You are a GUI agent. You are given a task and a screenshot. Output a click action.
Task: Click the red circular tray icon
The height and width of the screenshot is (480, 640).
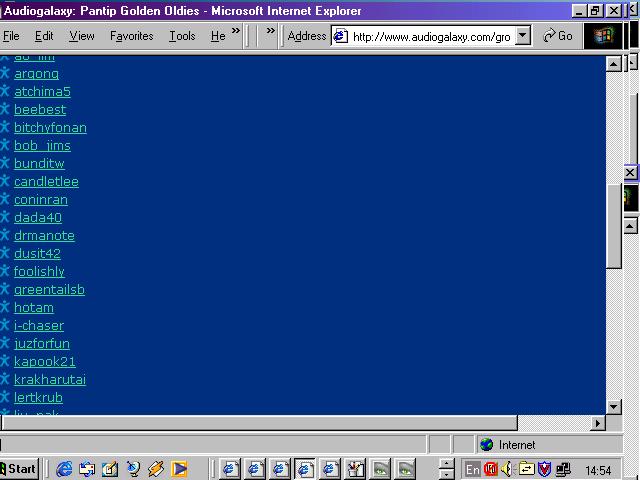click(491, 469)
